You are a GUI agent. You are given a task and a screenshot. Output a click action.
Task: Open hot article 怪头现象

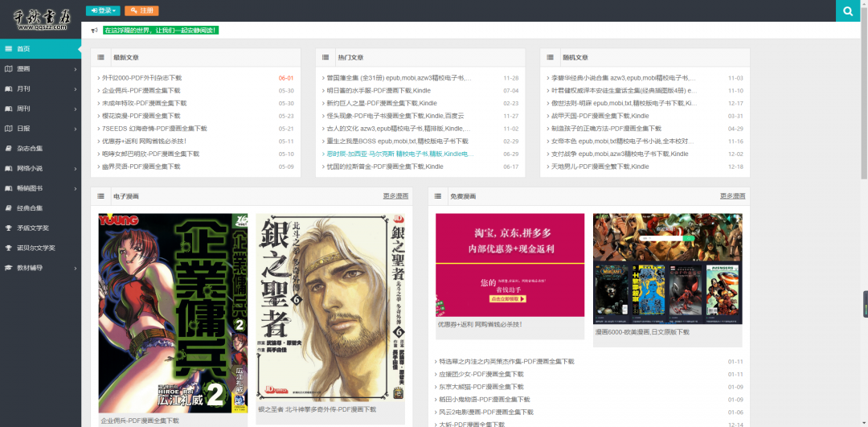pos(395,116)
